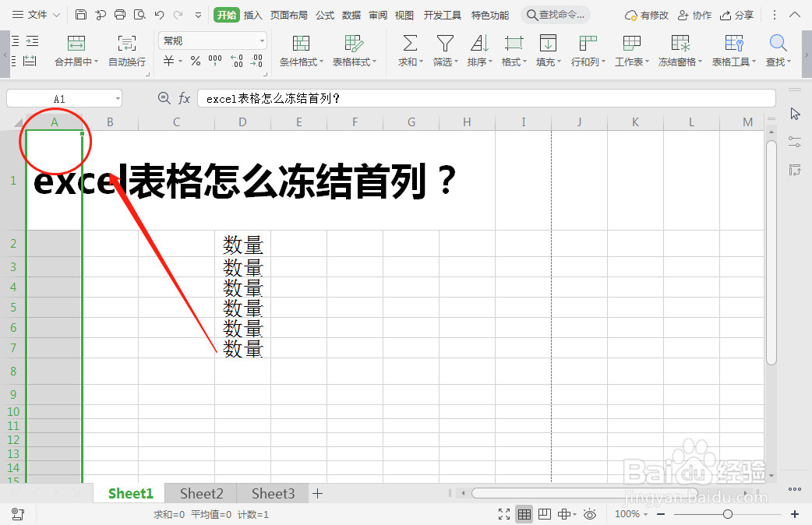Image resolution: width=812 pixels, height=525 pixels.
Task: Click the 有修改 changes status button
Action: [646, 15]
